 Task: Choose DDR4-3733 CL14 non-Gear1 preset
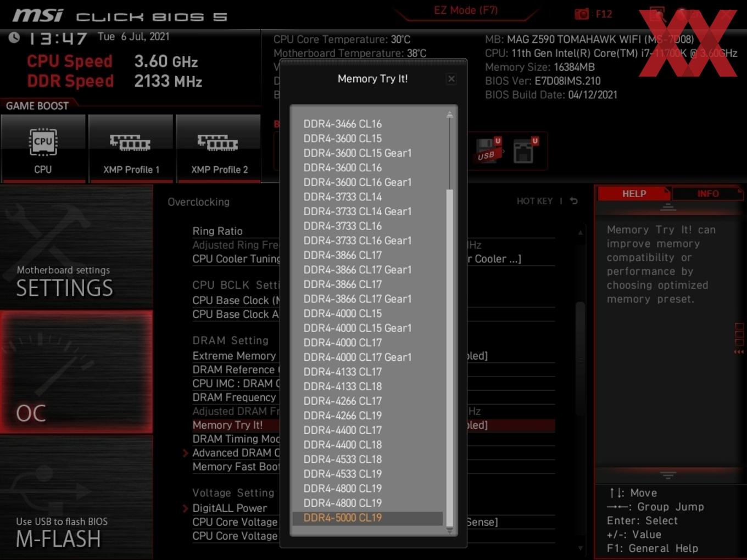pos(342,197)
